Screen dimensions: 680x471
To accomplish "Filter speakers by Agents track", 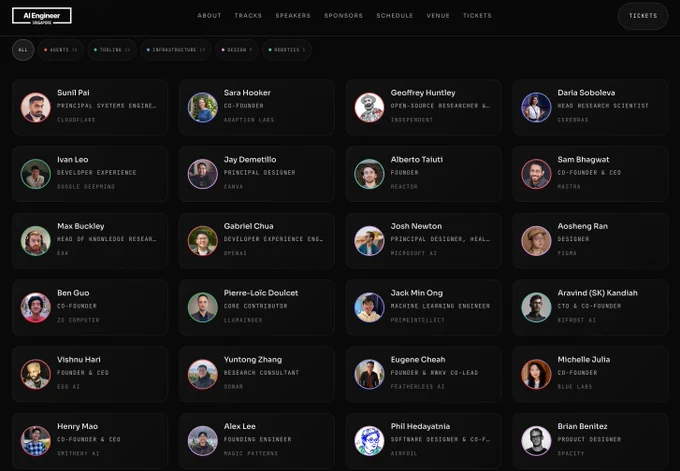I will pos(61,50).
